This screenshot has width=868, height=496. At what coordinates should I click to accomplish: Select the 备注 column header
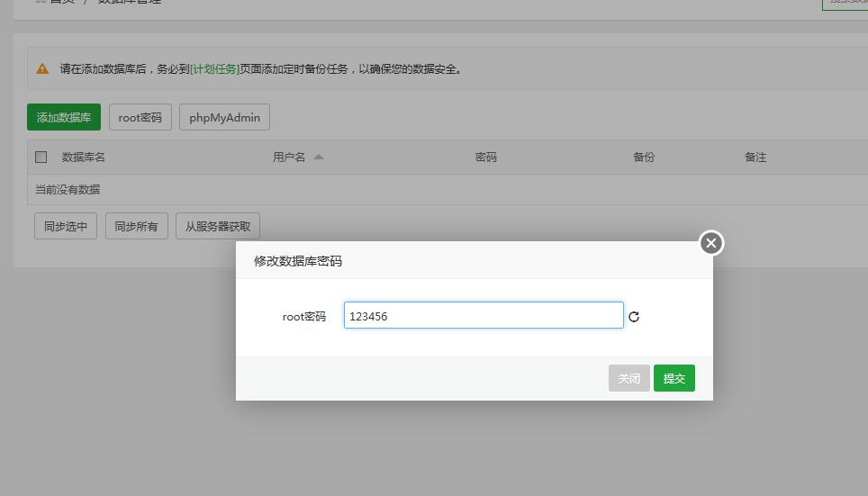pyautogui.click(x=755, y=157)
